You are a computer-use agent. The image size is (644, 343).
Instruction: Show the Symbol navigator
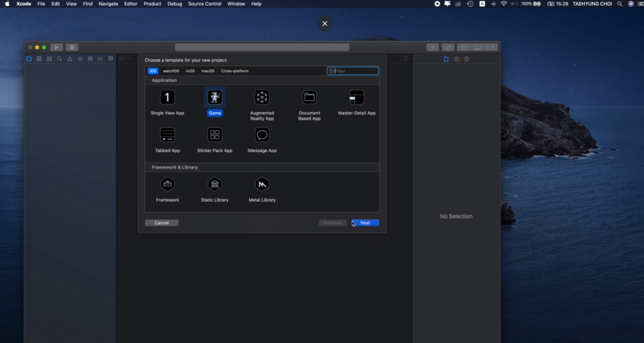49,59
